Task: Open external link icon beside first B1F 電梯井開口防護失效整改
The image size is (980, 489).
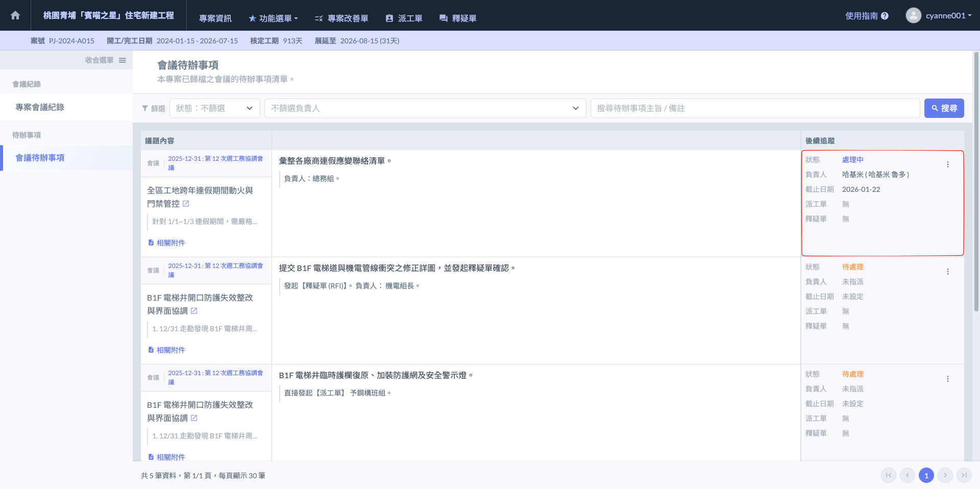Action: tap(194, 311)
